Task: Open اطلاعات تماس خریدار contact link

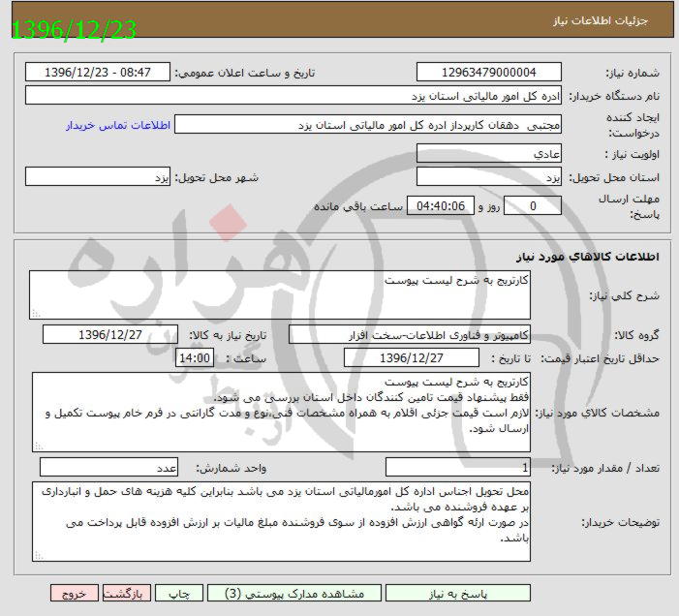Action: (118, 125)
